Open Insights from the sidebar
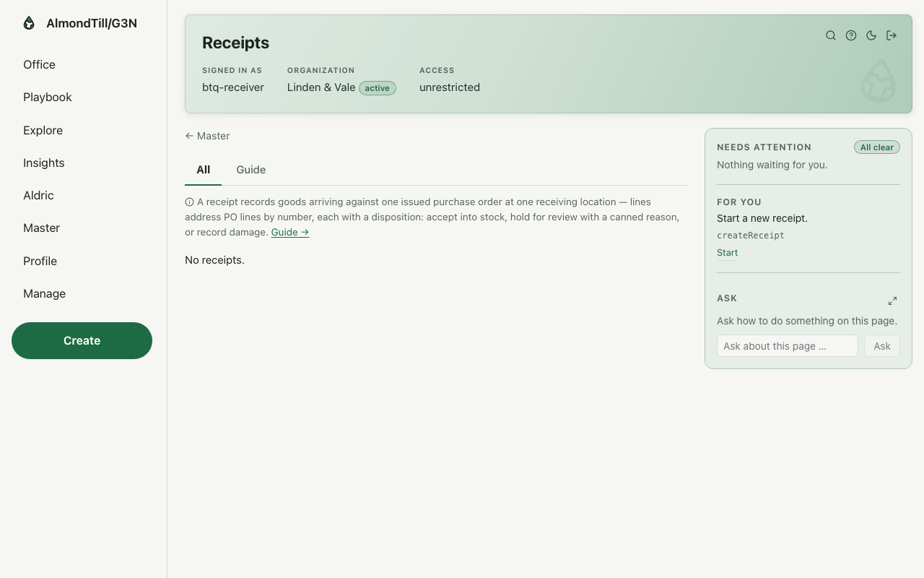The height and width of the screenshot is (578, 924). point(44,163)
